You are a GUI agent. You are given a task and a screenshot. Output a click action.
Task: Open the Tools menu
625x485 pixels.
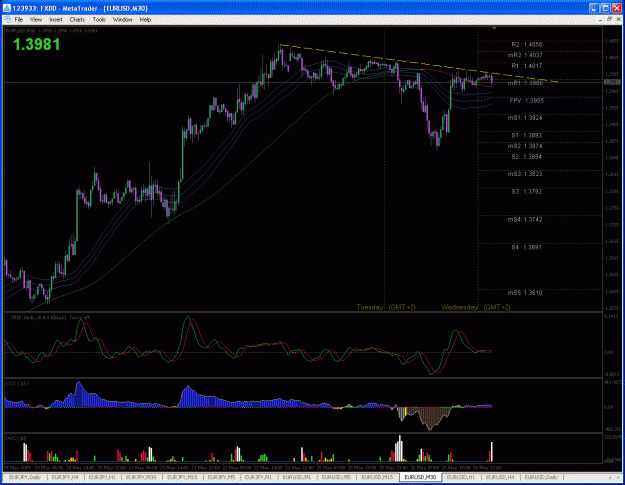[99, 20]
